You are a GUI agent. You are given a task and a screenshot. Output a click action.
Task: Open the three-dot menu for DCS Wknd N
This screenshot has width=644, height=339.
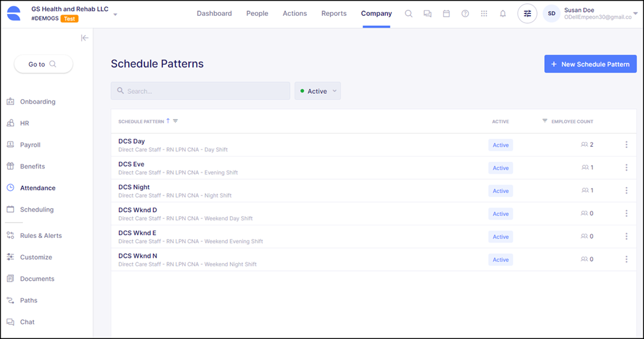click(x=626, y=260)
